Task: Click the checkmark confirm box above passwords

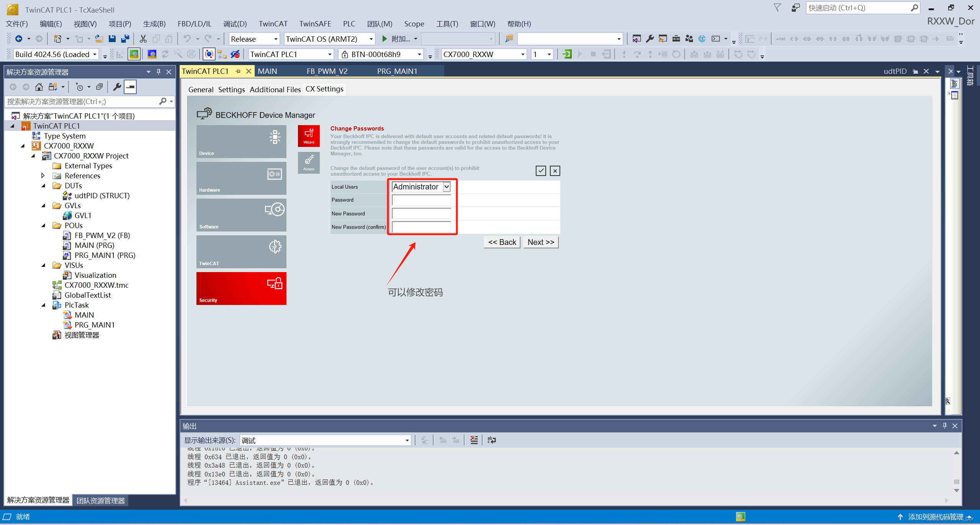Action: 540,171
